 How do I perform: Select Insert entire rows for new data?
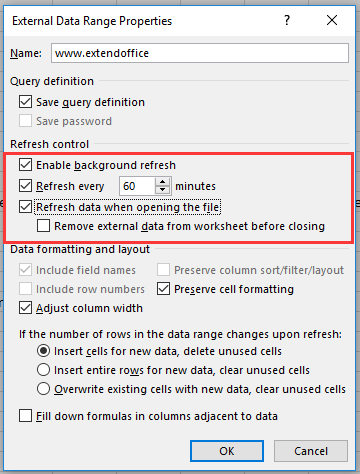(43, 370)
